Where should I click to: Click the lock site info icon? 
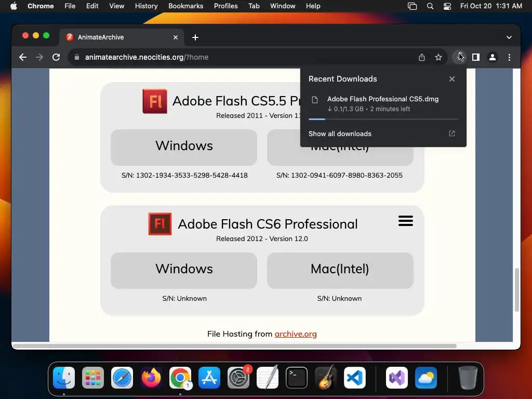[77, 57]
